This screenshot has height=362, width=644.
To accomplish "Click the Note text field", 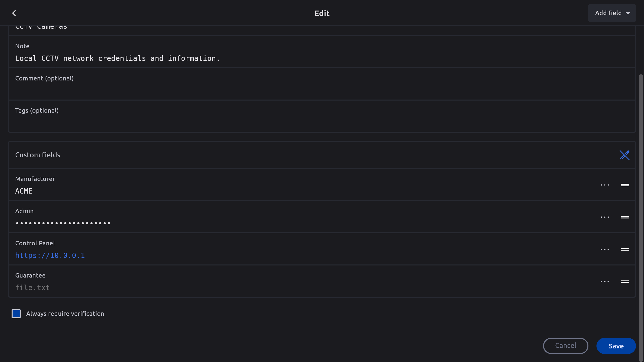I will [322, 58].
